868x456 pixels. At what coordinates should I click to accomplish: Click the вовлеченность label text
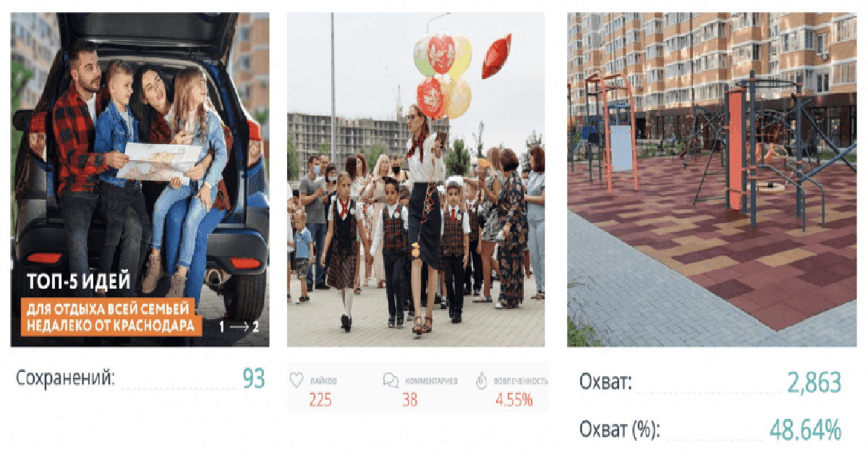pos(521,381)
